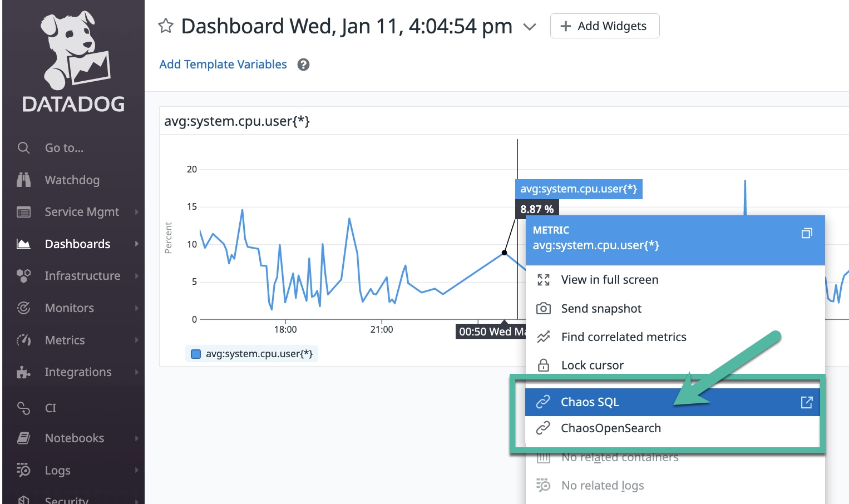
Task: Click the widget title avg:system.cpu.user{*}
Action: pos(237,121)
